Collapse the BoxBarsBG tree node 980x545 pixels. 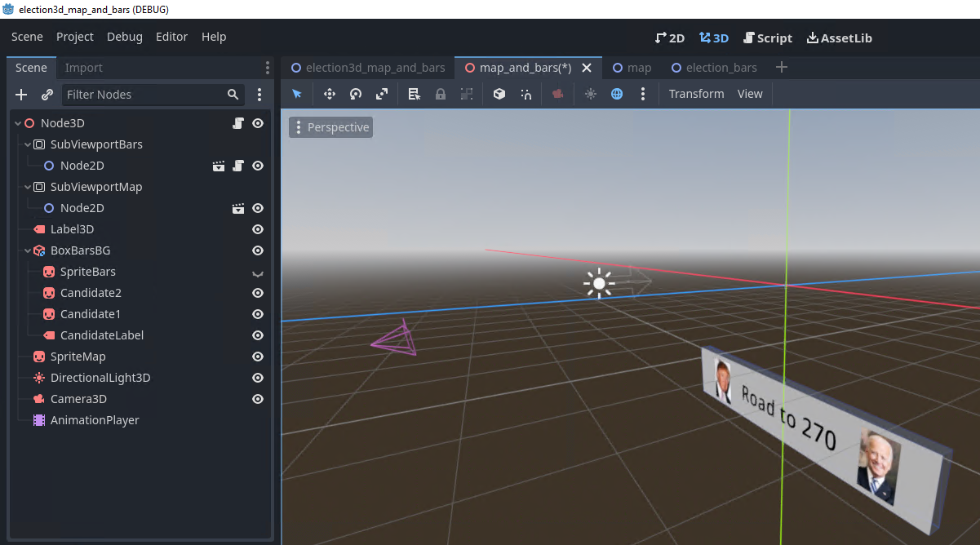pyautogui.click(x=28, y=250)
